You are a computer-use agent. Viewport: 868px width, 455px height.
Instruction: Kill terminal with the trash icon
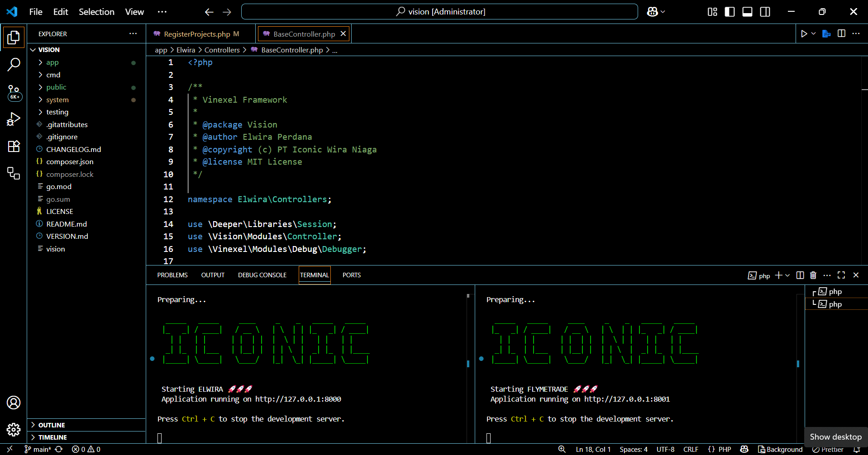[x=813, y=275]
